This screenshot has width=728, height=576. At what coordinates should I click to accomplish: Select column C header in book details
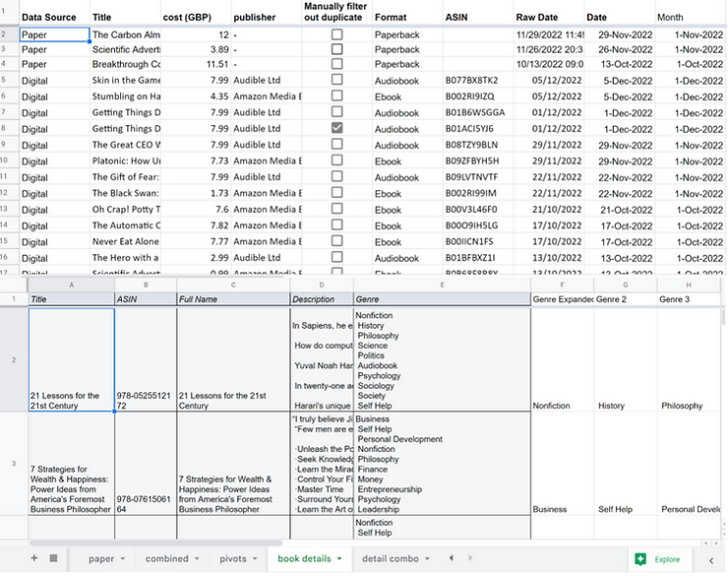click(233, 285)
